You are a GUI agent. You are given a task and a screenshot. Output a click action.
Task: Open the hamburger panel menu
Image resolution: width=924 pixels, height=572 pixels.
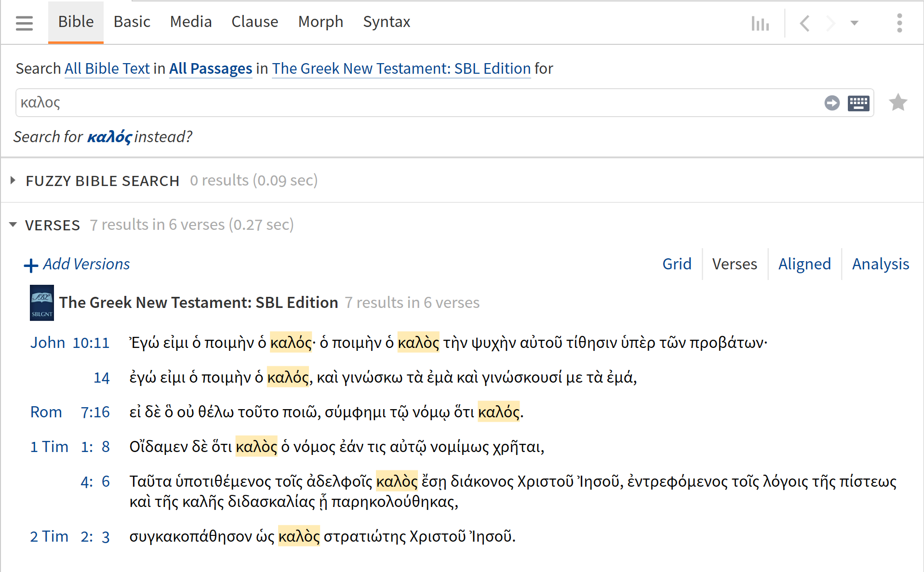[x=24, y=23]
